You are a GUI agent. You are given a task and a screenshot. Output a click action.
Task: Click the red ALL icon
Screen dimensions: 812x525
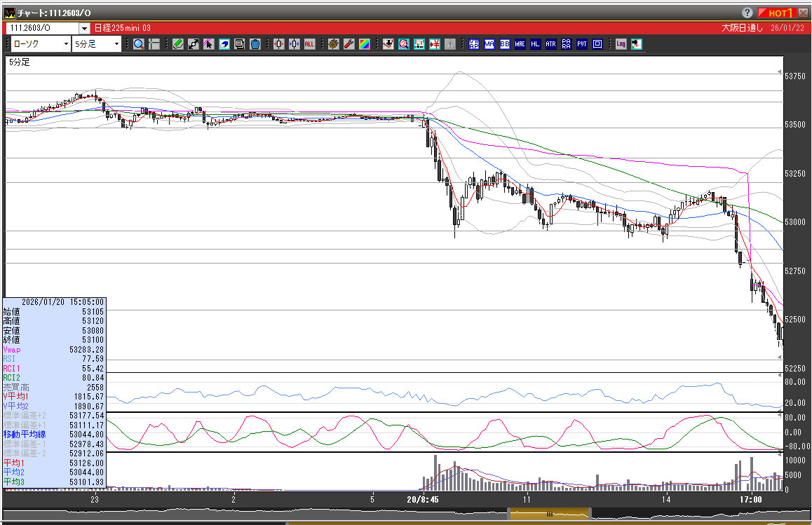(x=309, y=44)
